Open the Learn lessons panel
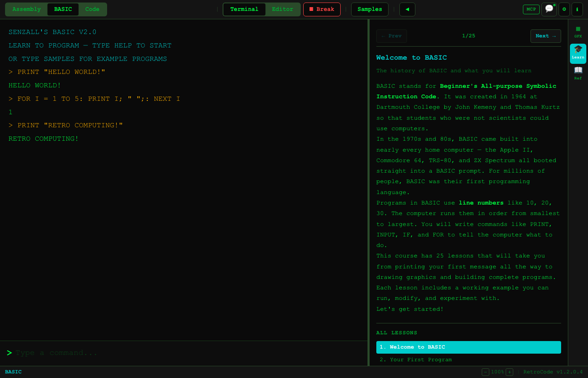This screenshot has height=378, width=588. [x=578, y=53]
